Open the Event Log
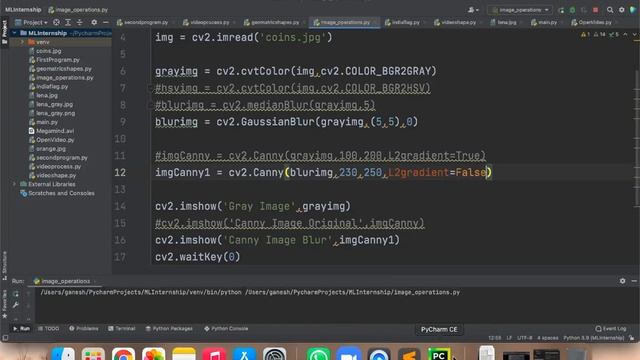This screenshot has height=360, width=640. [611, 329]
